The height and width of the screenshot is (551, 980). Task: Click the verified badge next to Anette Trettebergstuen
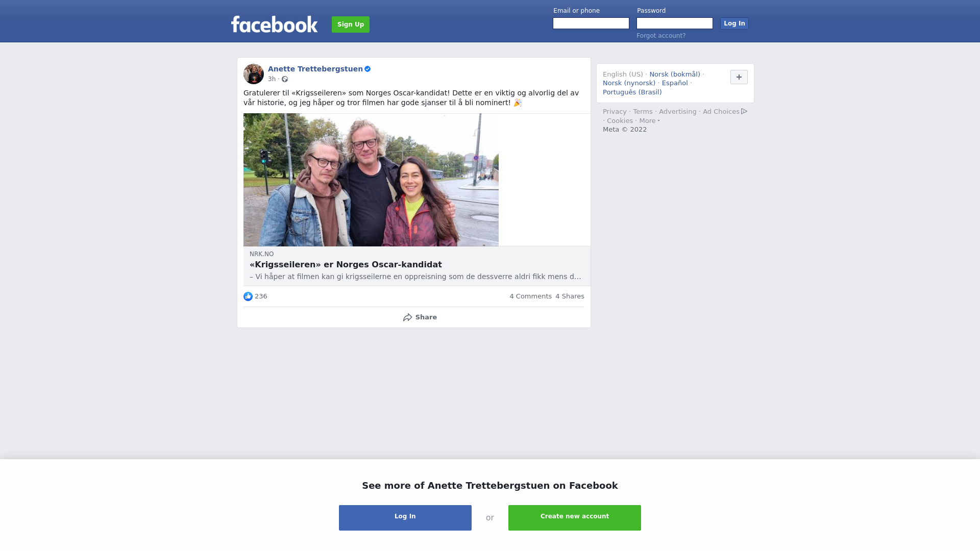(x=367, y=69)
